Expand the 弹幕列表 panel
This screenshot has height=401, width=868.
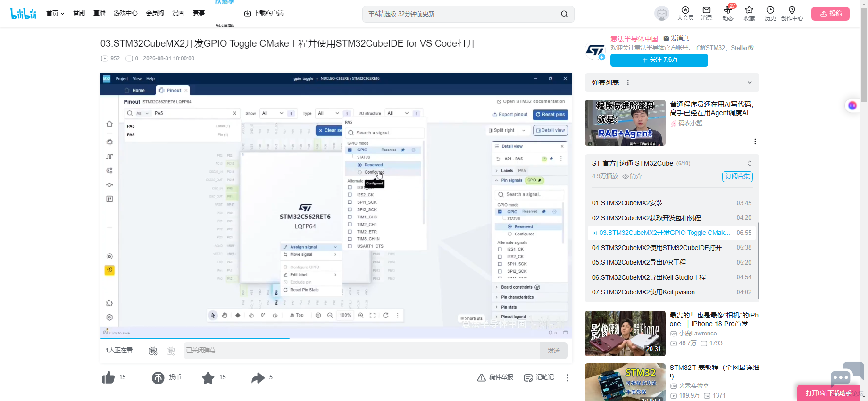pyautogui.click(x=750, y=83)
